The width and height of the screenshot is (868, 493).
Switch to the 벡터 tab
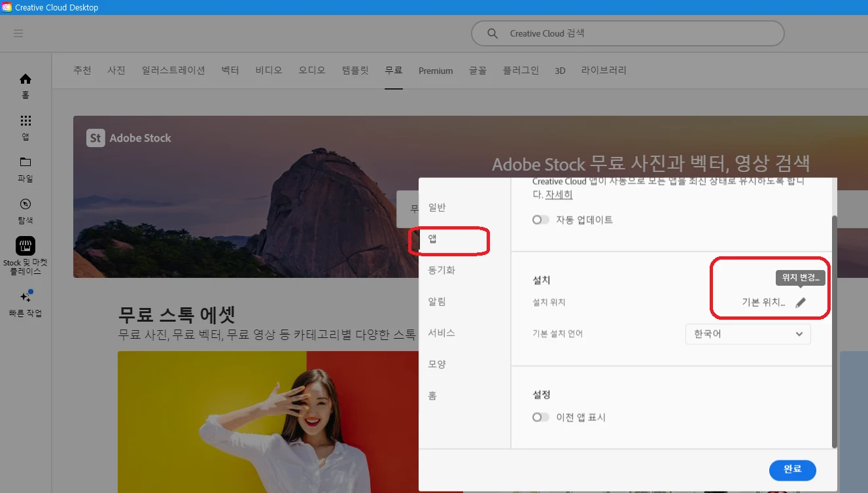click(230, 70)
